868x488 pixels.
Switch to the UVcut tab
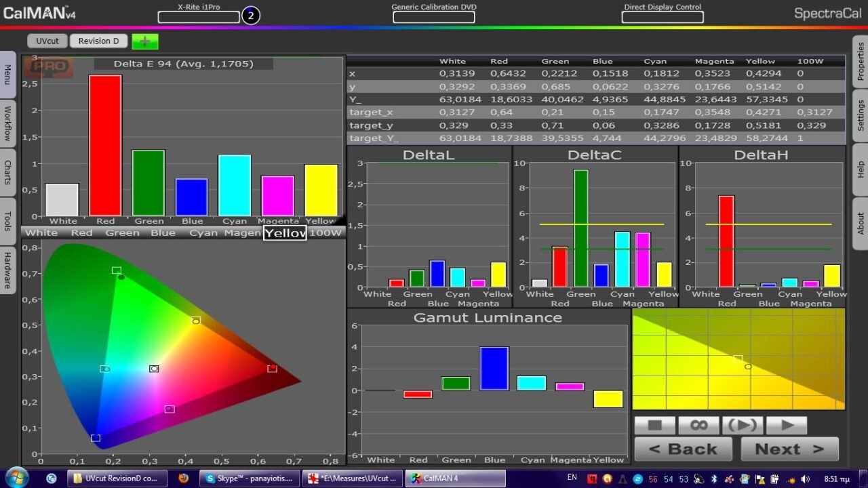pos(47,41)
